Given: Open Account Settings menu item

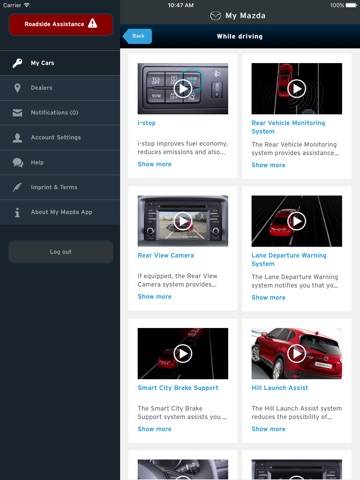Looking at the screenshot, I should point(60,137).
